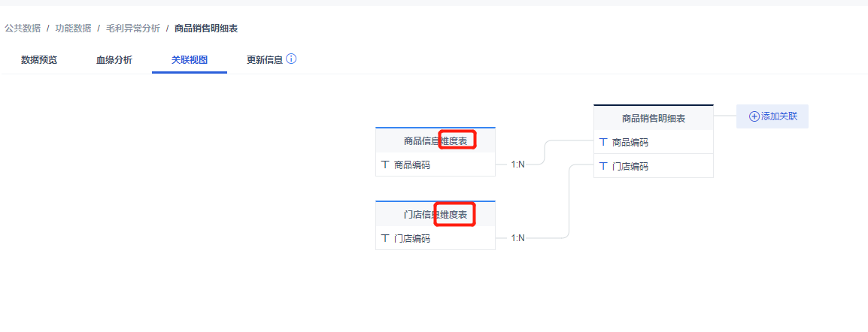This screenshot has height=332, width=868.
Task: Go to 公共数据 breadcrumb
Action: click(x=23, y=28)
